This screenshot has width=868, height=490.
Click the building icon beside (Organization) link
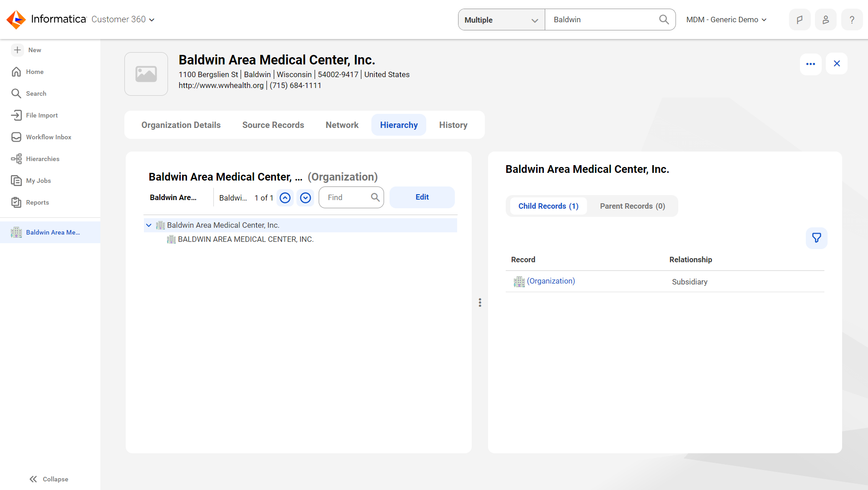click(x=519, y=282)
